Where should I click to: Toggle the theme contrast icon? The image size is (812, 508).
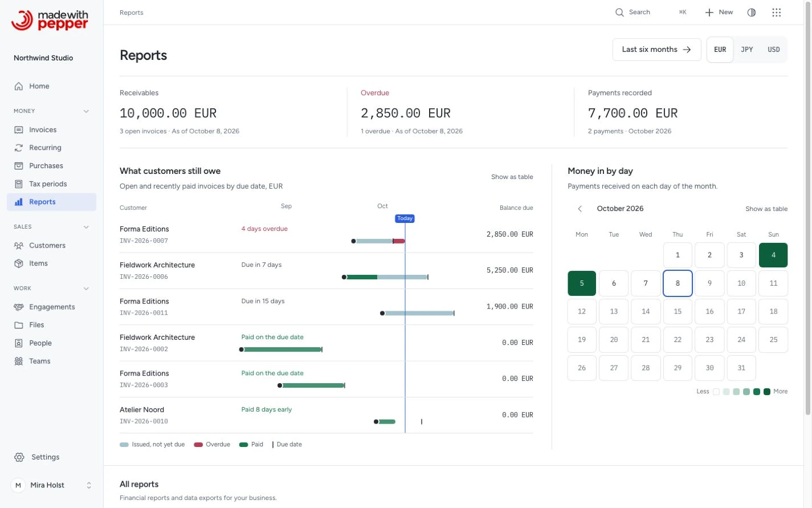[x=752, y=13]
